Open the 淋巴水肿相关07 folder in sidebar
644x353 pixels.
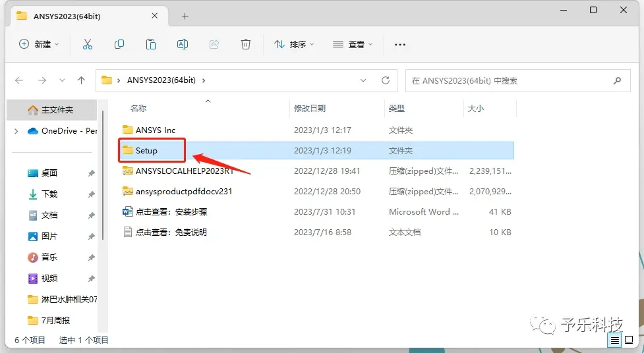[x=61, y=299]
